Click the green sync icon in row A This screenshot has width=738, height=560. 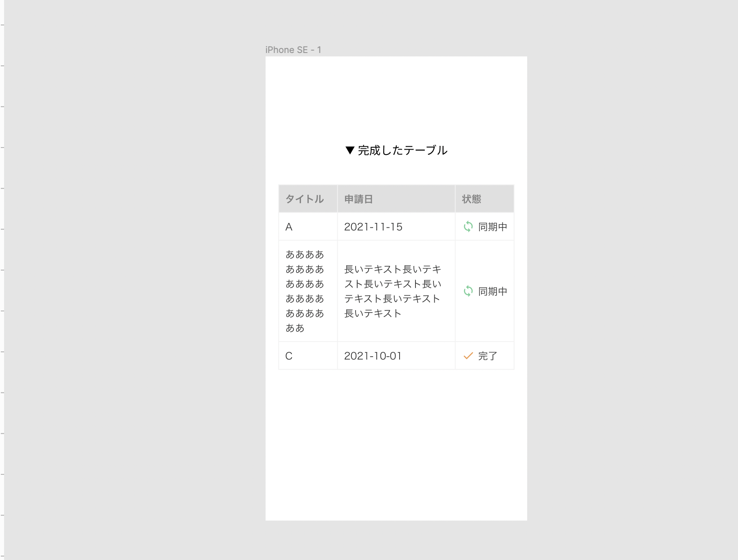click(468, 227)
